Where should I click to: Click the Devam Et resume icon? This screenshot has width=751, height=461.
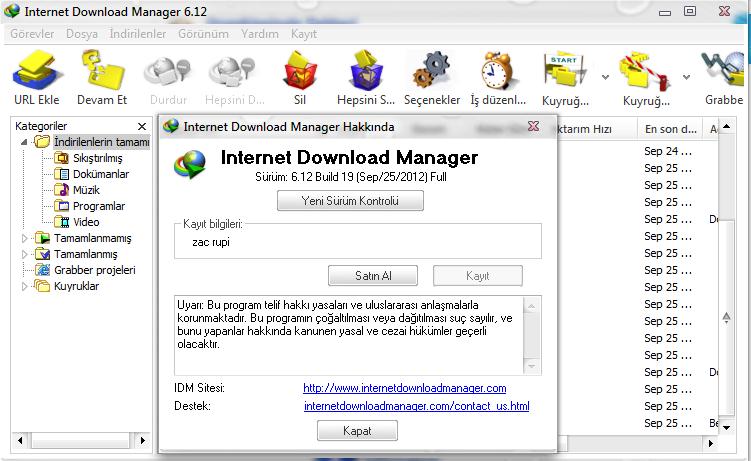click(x=102, y=71)
